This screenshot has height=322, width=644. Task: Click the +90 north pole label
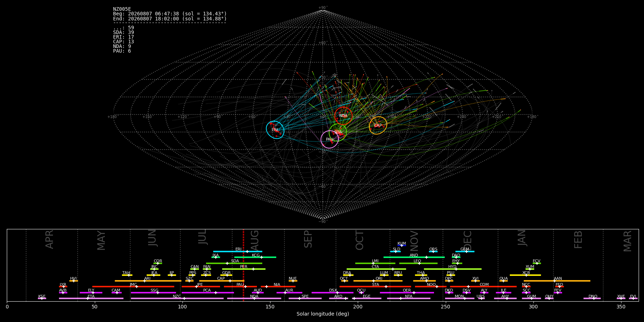[323, 8]
